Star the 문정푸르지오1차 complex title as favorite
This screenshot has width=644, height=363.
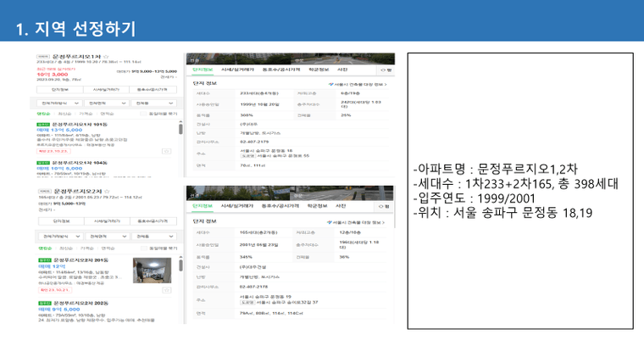(107, 56)
